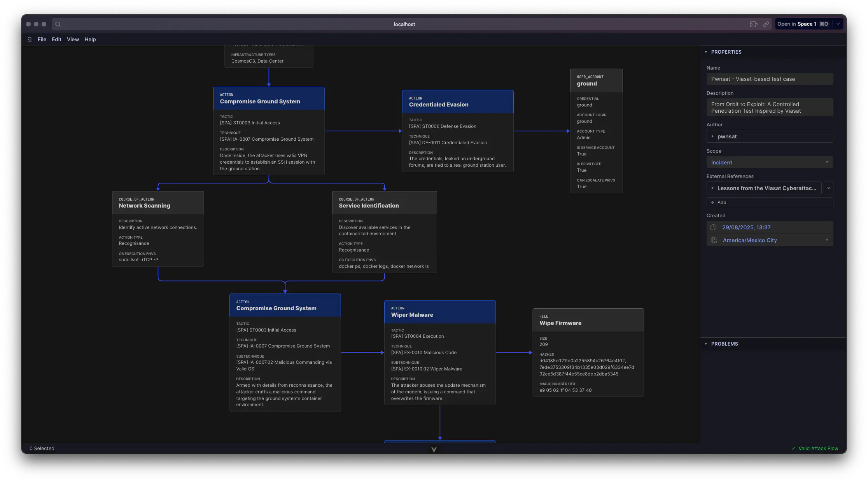The height and width of the screenshot is (482, 868).
Task: Select the Wiper Malware action node
Action: [x=440, y=353]
